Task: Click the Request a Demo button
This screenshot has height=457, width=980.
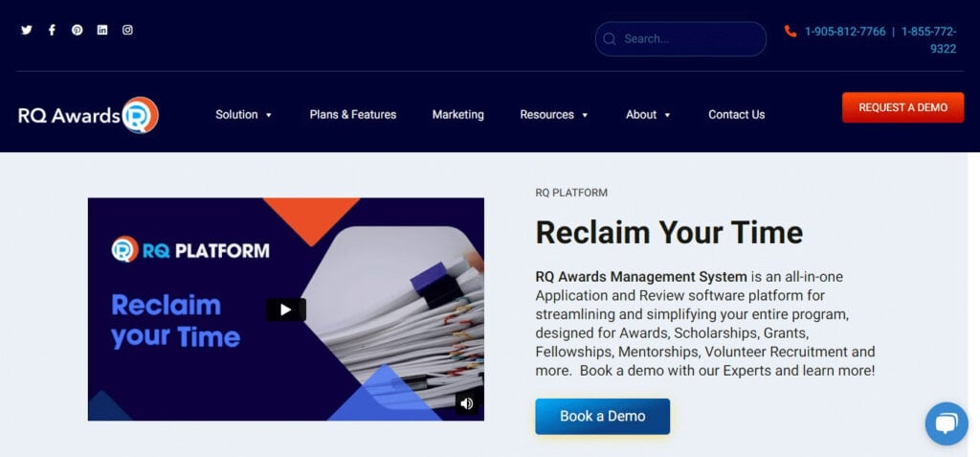Action: (902, 107)
